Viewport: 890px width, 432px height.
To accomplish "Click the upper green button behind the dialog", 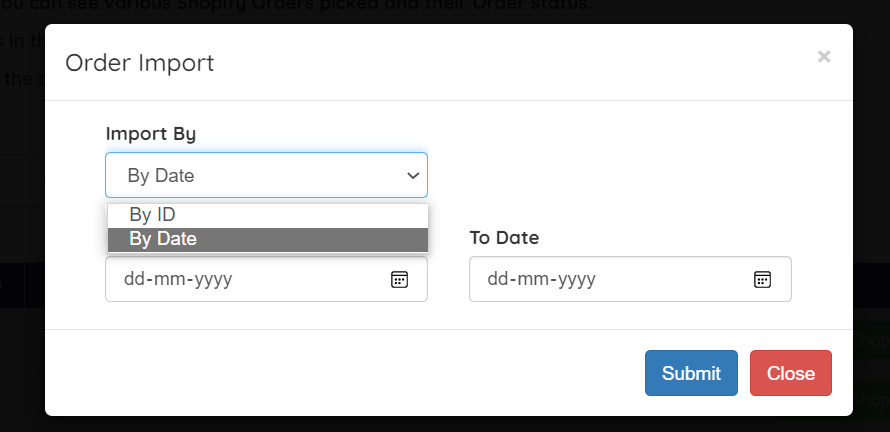I will (870, 340).
